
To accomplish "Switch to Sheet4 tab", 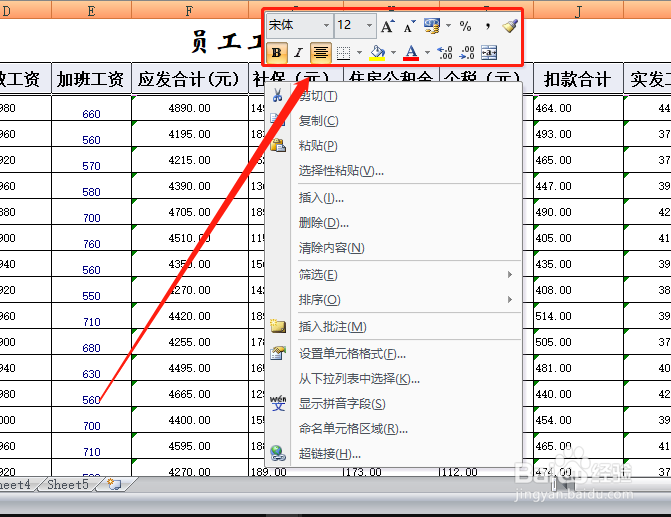I will click(x=15, y=485).
